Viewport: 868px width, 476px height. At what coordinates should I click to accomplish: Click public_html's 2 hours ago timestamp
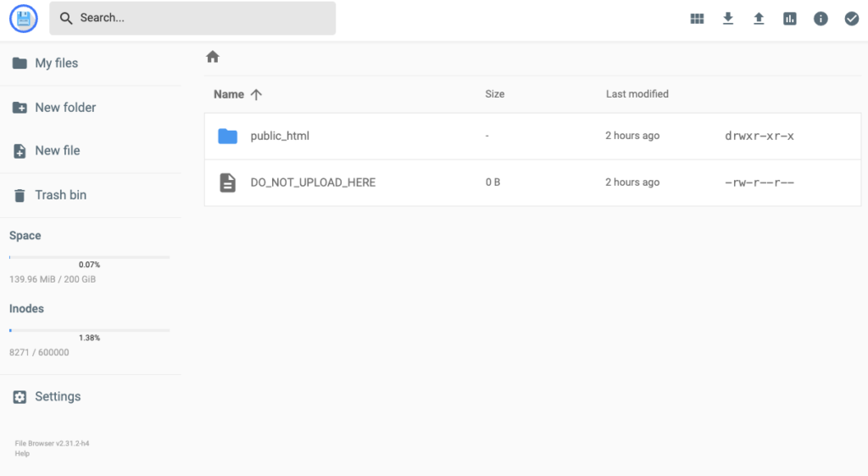632,136
